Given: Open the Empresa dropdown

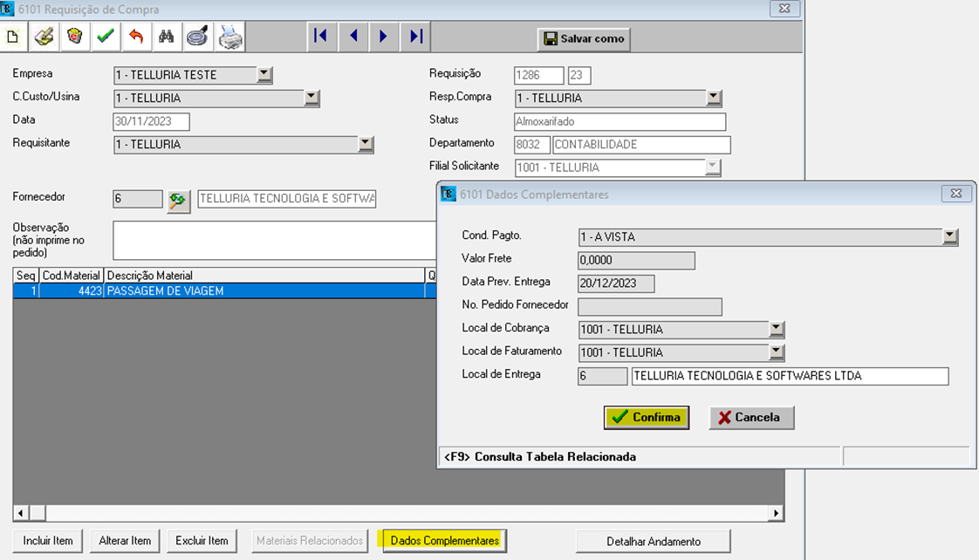Looking at the screenshot, I should [264, 74].
